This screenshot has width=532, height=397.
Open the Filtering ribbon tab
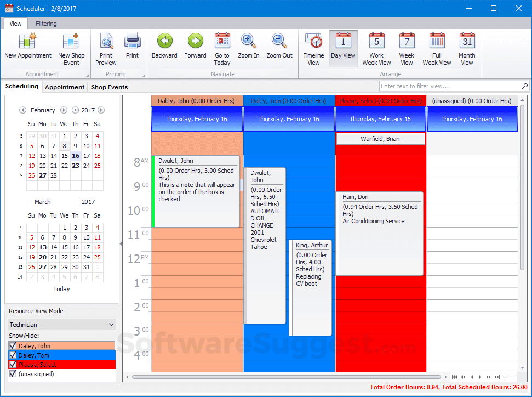coord(46,24)
